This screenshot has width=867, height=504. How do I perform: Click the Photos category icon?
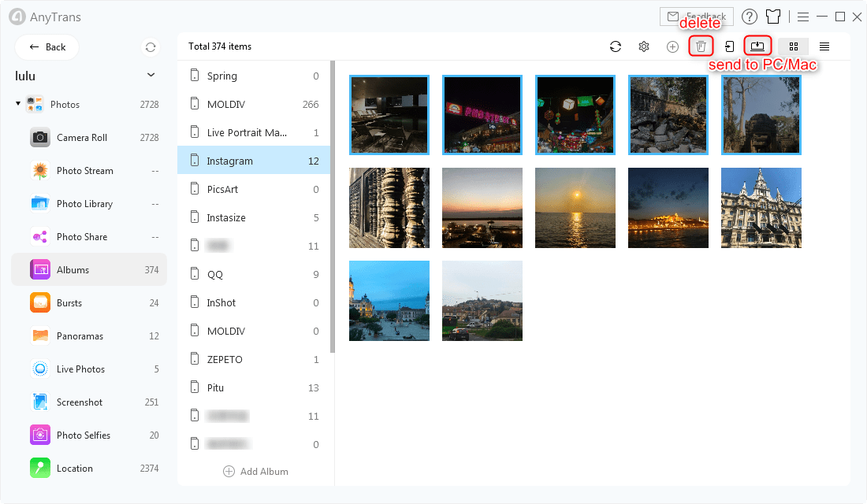click(x=35, y=104)
